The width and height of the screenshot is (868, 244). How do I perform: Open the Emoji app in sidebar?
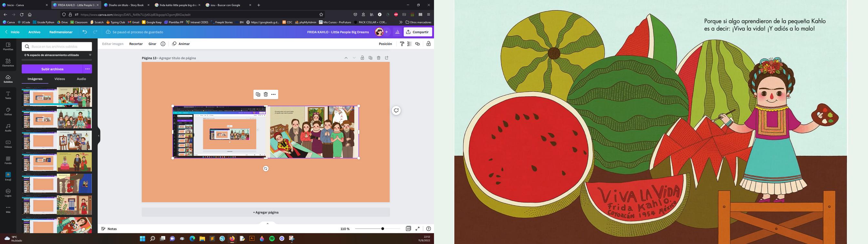[8, 176]
